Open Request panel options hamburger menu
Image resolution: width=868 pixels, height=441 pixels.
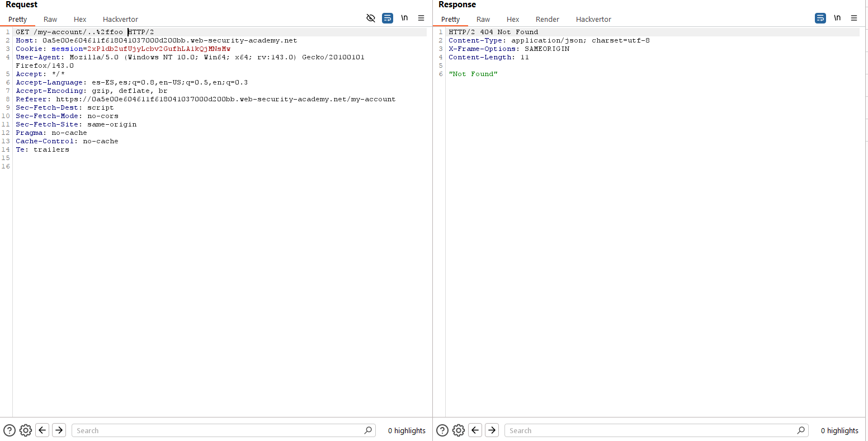[x=421, y=18]
